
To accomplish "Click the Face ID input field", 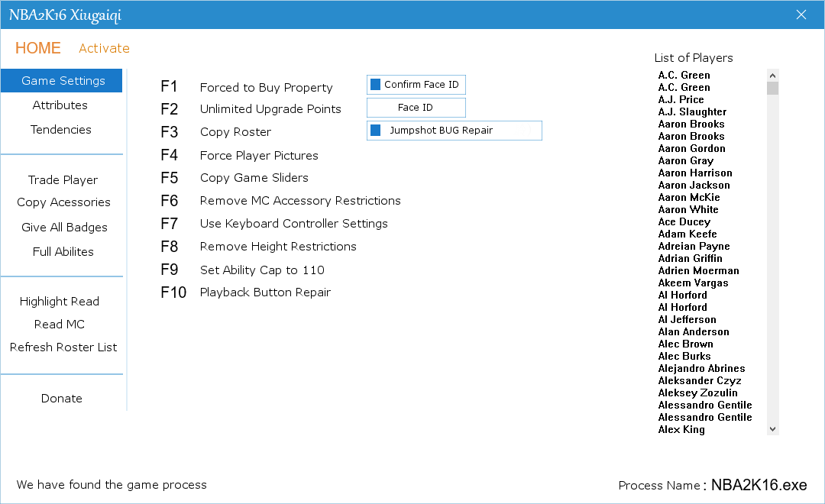I will 416,108.
